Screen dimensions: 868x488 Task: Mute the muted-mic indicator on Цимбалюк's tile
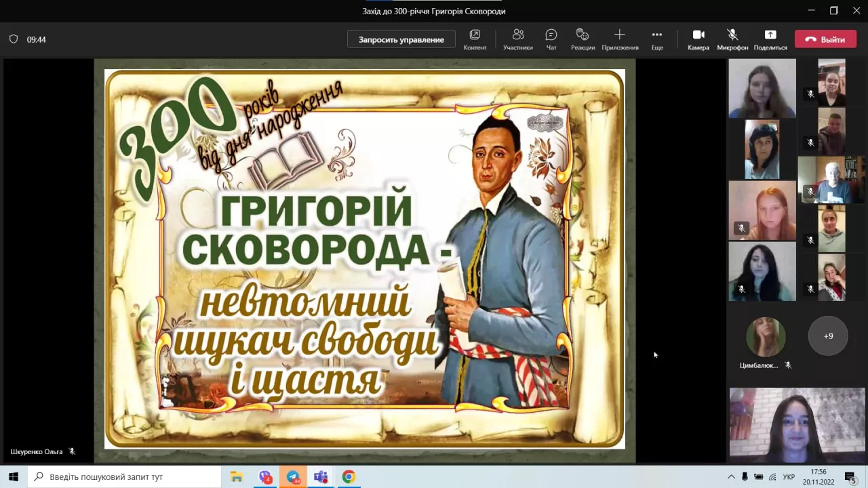coord(788,365)
